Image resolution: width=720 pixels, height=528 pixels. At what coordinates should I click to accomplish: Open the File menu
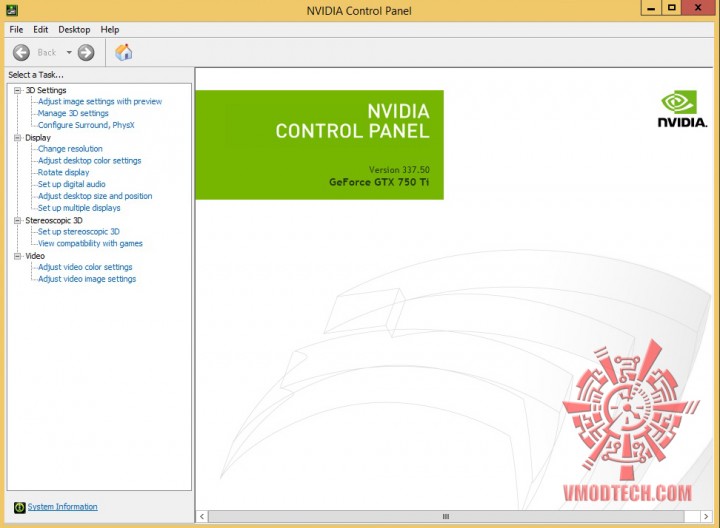[x=16, y=29]
